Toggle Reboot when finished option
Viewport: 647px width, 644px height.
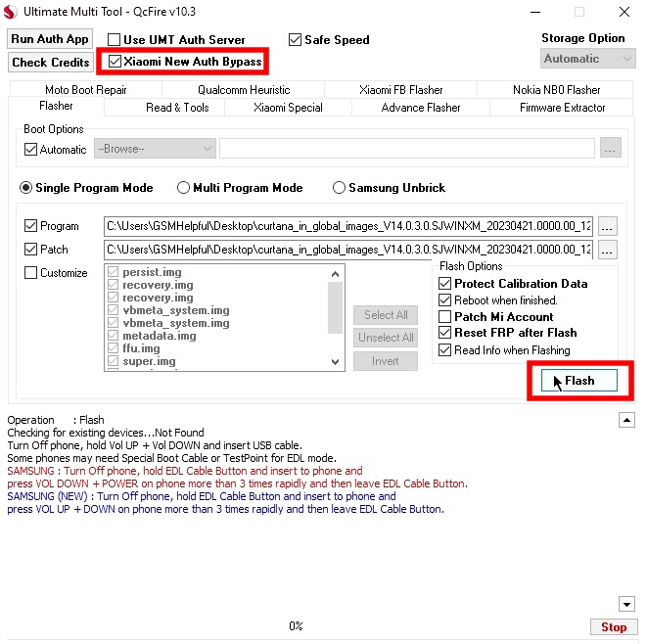[444, 299]
